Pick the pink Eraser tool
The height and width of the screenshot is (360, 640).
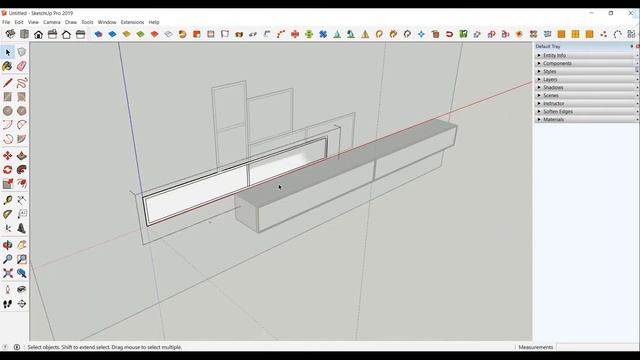click(x=22, y=66)
